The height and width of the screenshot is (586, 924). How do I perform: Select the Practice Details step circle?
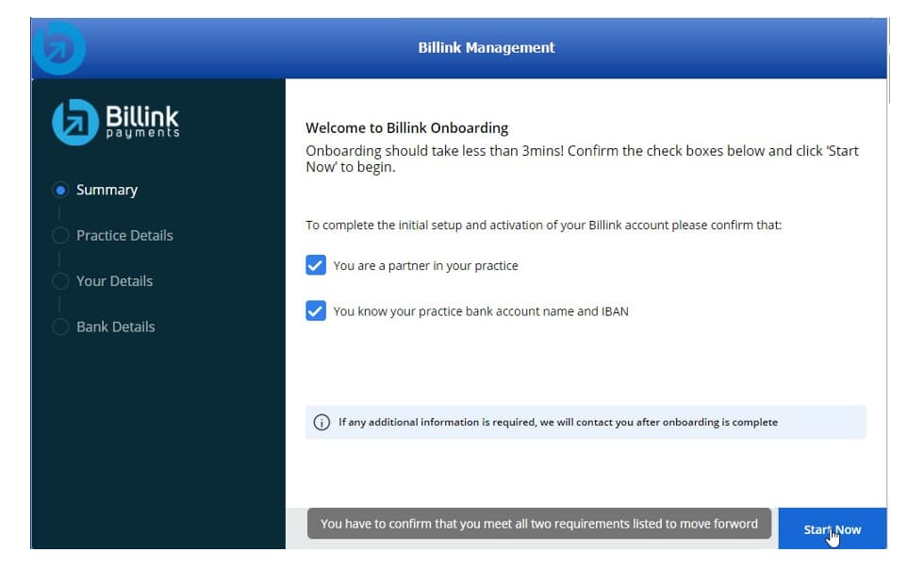click(61, 236)
